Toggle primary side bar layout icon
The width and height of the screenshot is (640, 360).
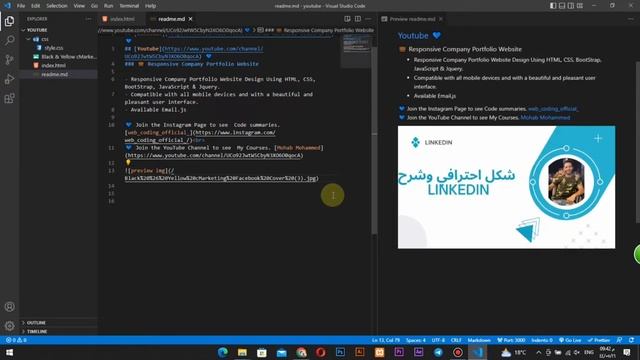pos(553,6)
